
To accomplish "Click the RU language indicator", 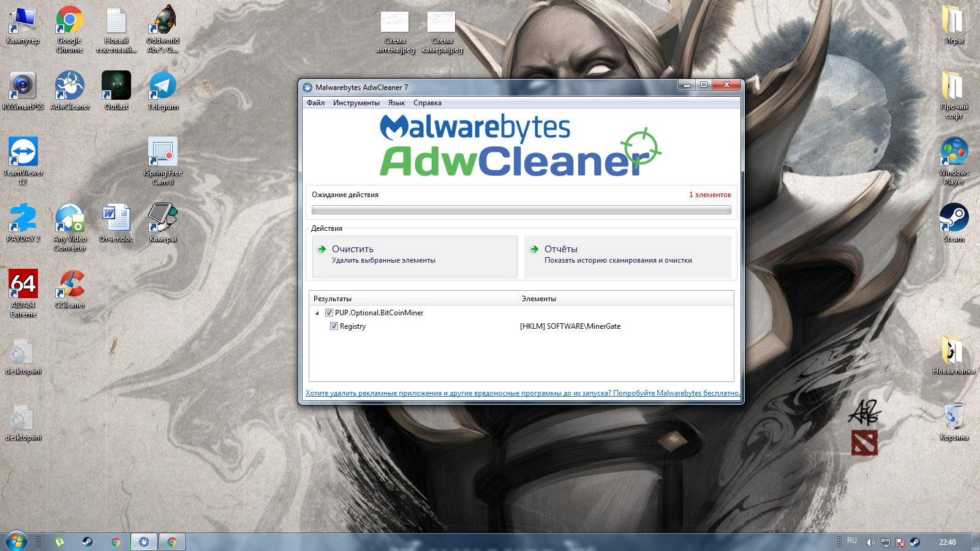I will tap(852, 541).
